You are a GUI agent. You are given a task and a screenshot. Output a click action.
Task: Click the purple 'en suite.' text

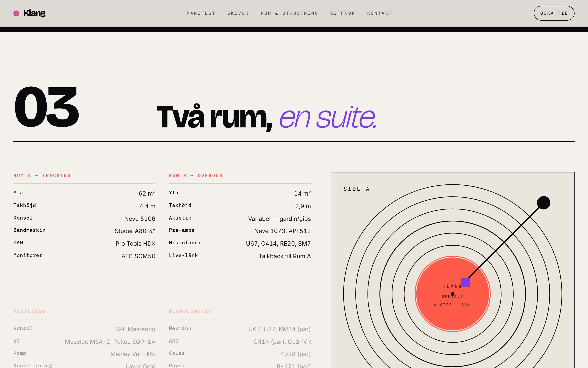coord(328,117)
